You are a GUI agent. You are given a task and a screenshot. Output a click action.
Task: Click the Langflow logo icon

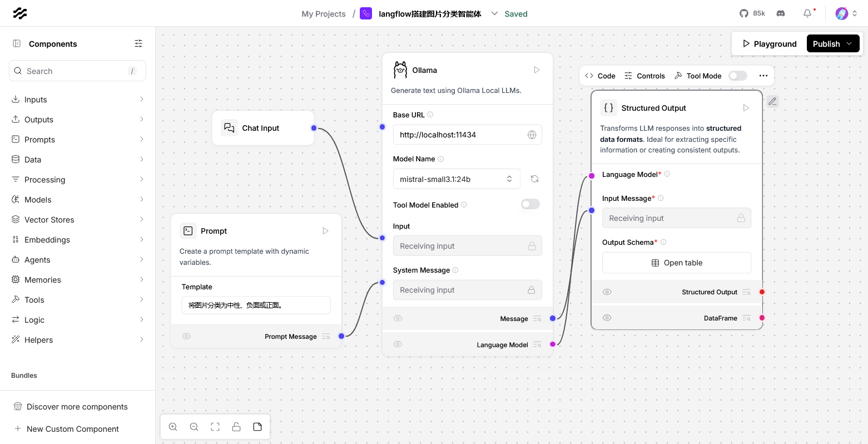click(20, 13)
